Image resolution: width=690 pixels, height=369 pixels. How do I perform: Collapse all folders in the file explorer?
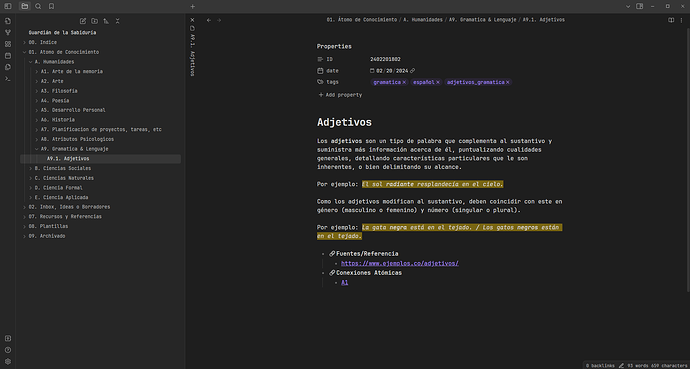coord(117,21)
